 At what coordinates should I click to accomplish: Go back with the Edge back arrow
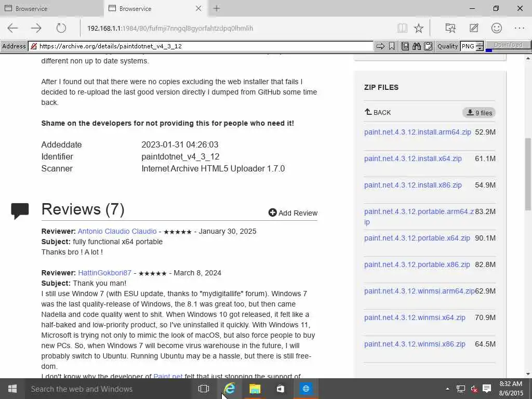click(x=12, y=28)
